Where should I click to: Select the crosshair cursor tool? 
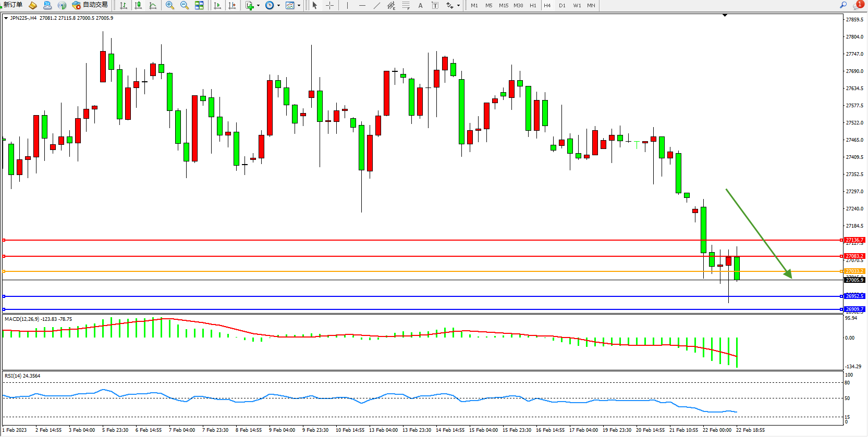coord(330,5)
